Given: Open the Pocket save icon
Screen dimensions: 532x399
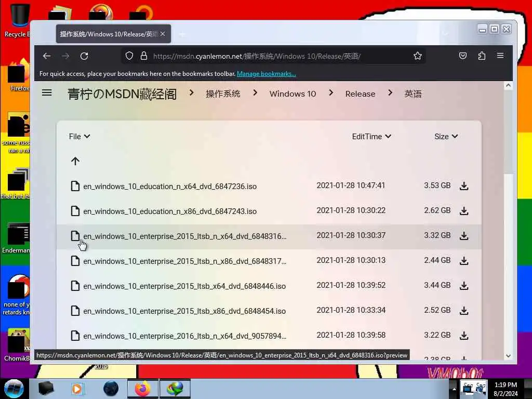Looking at the screenshot, I should click(463, 56).
